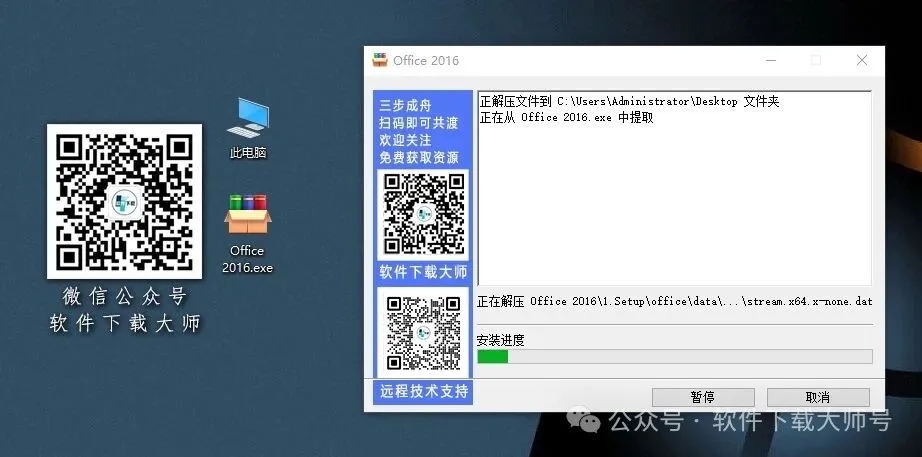Select the 此电脑 desktop icon
Viewport: 922px width, 457px height.
tap(248, 128)
